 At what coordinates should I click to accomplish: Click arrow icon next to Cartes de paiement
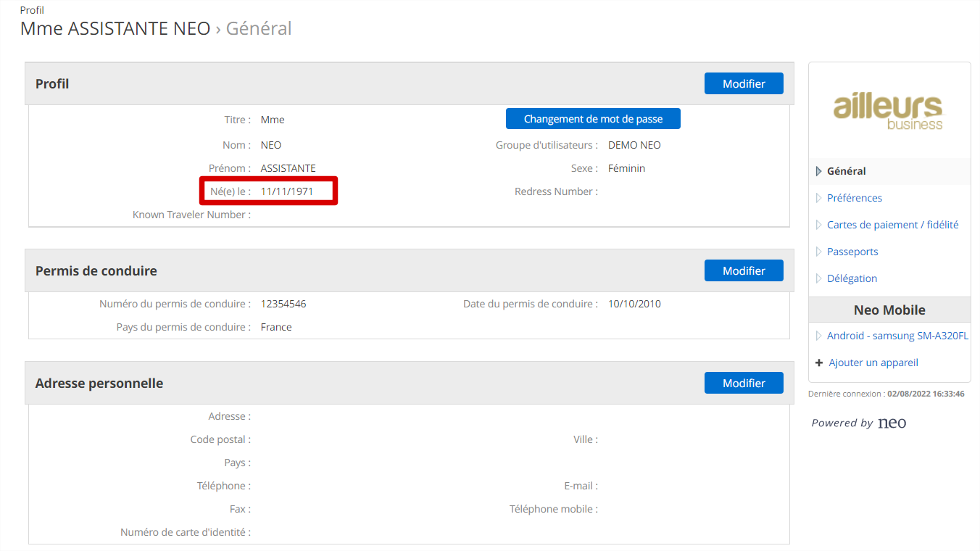[x=819, y=225]
